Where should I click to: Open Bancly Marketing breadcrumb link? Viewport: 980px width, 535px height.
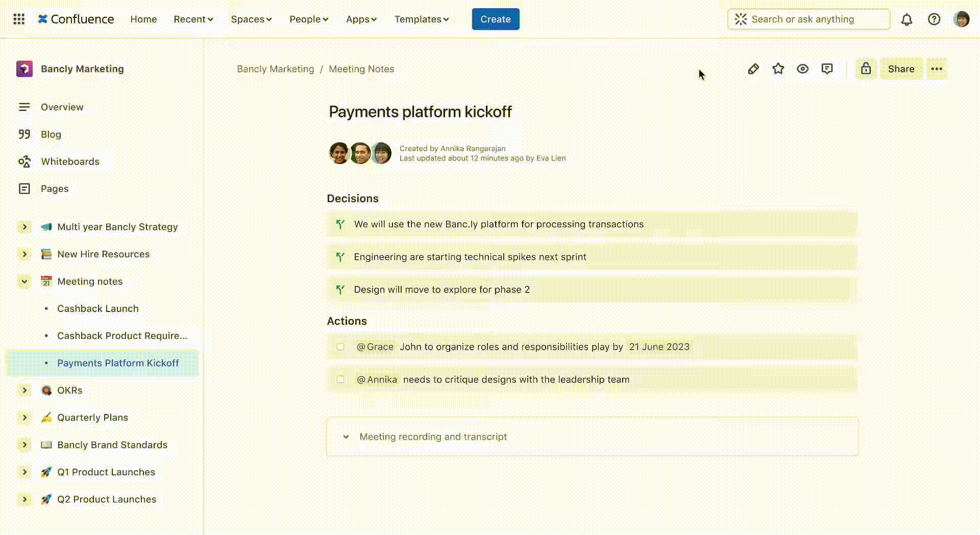[276, 69]
